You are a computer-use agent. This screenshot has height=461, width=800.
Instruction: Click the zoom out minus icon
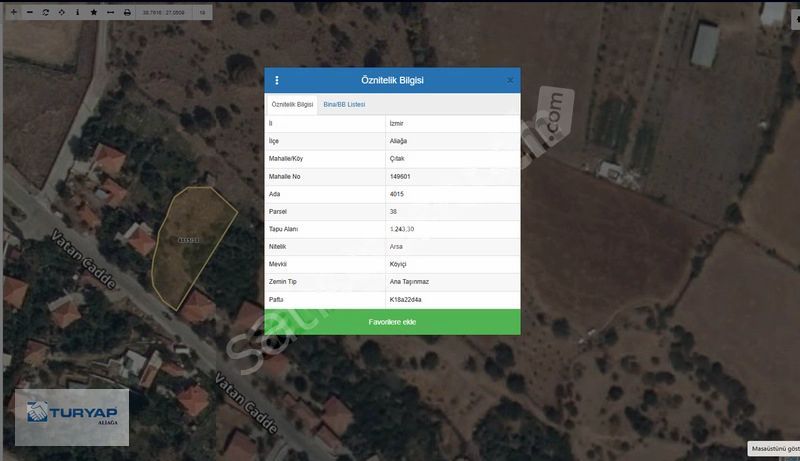point(30,12)
